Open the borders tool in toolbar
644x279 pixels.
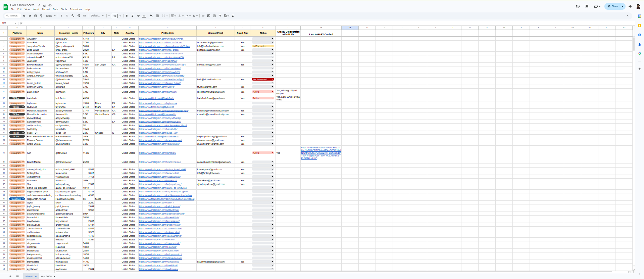click(157, 16)
